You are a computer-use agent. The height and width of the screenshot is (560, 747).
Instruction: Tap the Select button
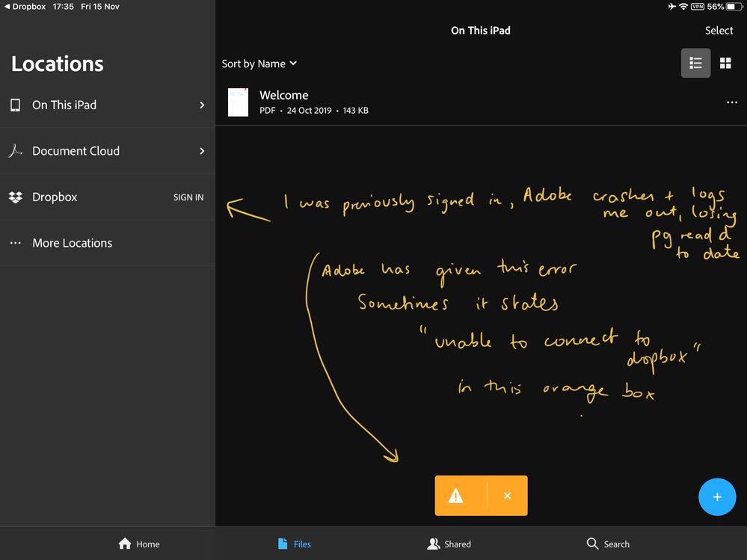point(719,31)
